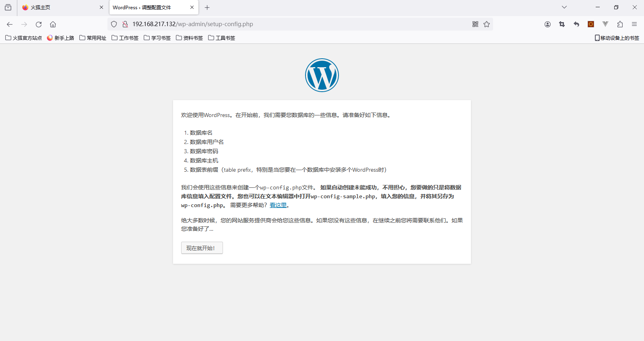Image resolution: width=644 pixels, height=341 pixels.
Task: Open the orange extension icon in the toolbar
Action: point(591,24)
